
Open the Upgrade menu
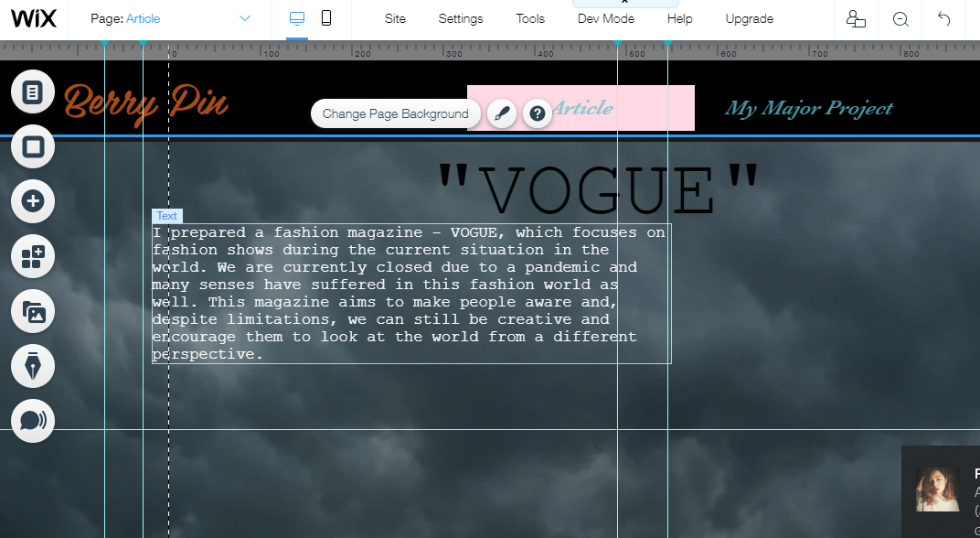point(750,19)
